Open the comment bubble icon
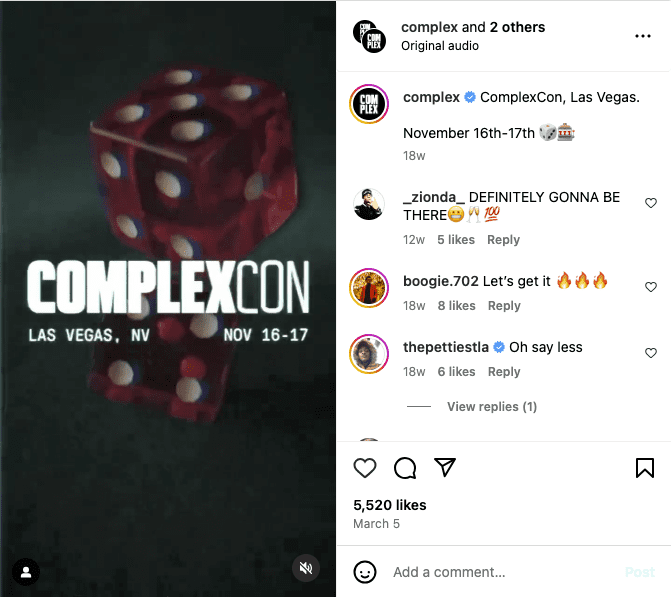The width and height of the screenshot is (671, 597). pyautogui.click(x=405, y=467)
